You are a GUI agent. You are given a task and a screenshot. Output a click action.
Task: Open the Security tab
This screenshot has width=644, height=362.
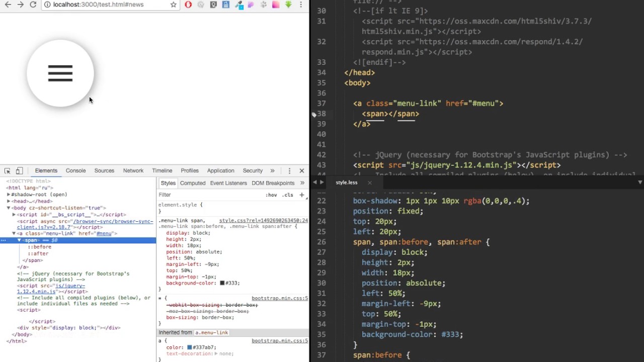(253, 171)
